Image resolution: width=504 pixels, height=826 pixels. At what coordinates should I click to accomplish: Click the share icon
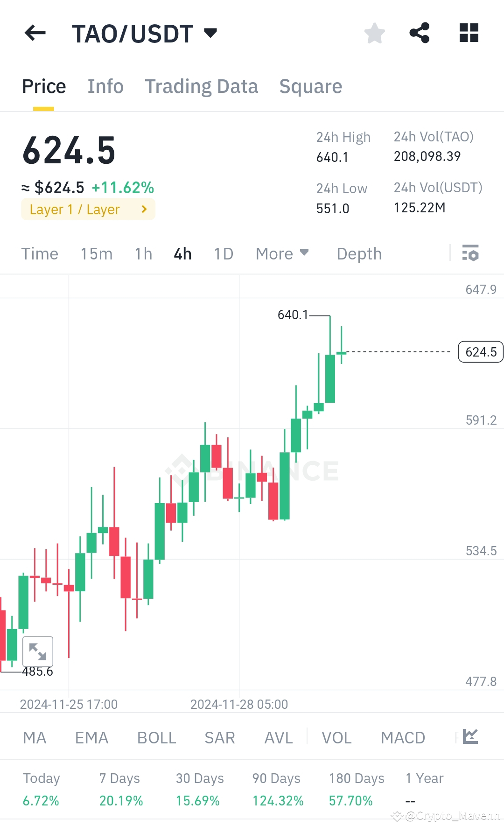(420, 32)
